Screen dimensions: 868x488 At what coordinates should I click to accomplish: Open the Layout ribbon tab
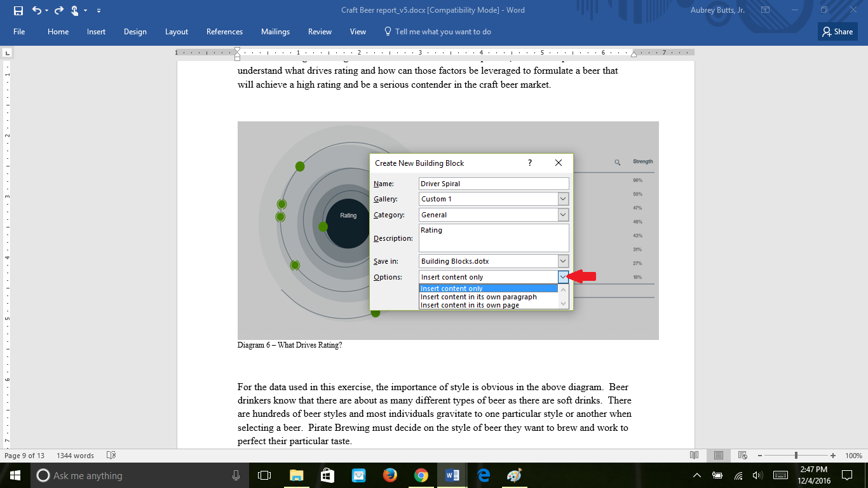[x=177, y=32]
